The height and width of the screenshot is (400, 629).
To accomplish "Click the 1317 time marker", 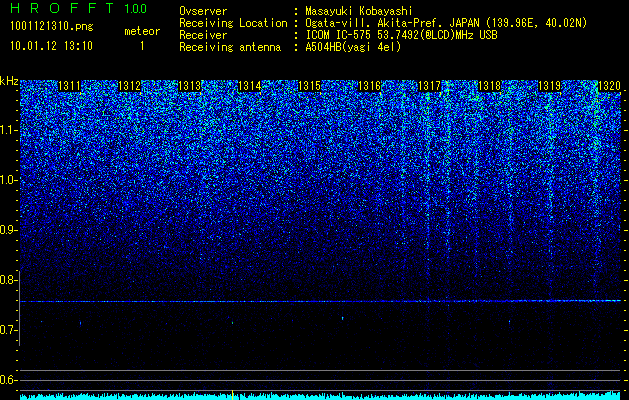I will pyautogui.click(x=430, y=86).
